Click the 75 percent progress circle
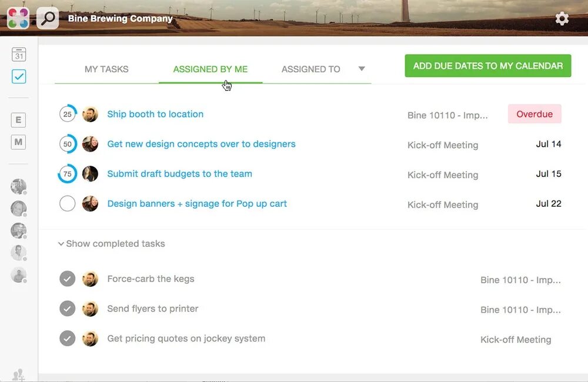This screenshot has width=588, height=382. point(68,174)
